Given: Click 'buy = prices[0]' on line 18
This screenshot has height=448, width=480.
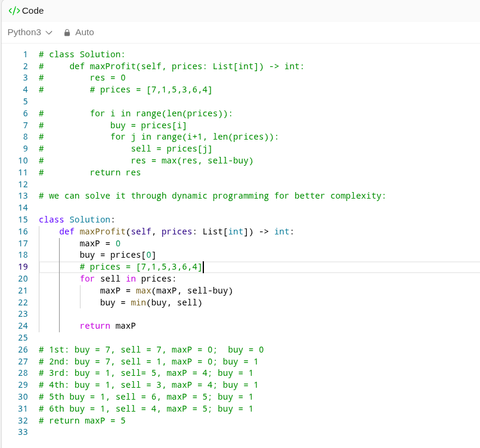Looking at the screenshot, I should pos(118,255).
